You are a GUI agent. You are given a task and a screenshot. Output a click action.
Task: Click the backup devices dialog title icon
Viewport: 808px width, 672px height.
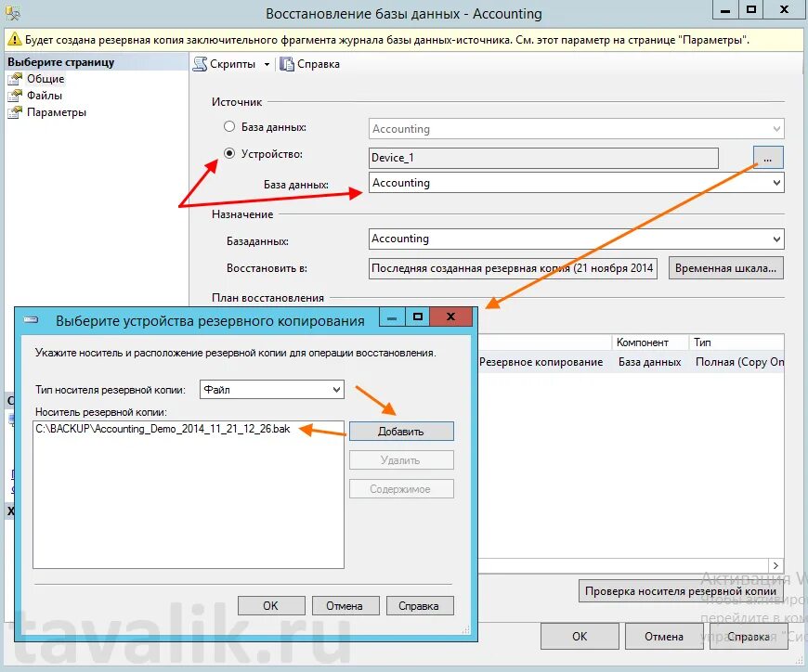[x=31, y=320]
